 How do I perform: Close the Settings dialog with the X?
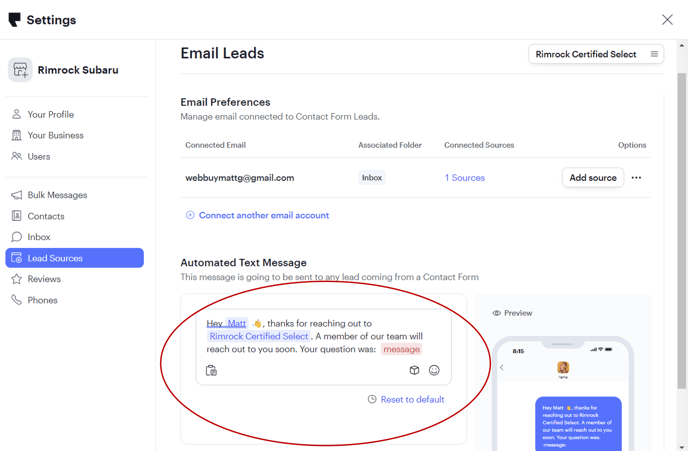667,20
